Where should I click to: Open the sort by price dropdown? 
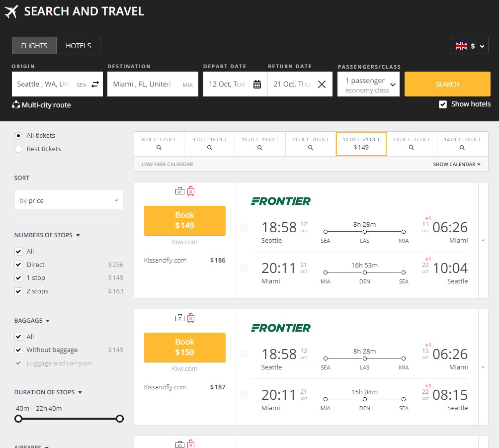69,200
